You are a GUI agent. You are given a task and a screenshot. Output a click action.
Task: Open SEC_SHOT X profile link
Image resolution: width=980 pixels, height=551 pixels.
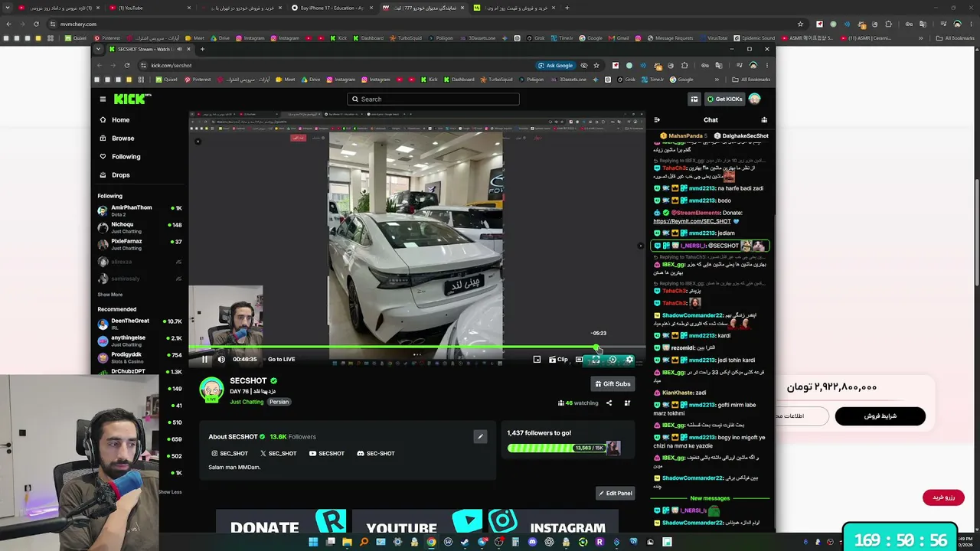click(x=278, y=454)
